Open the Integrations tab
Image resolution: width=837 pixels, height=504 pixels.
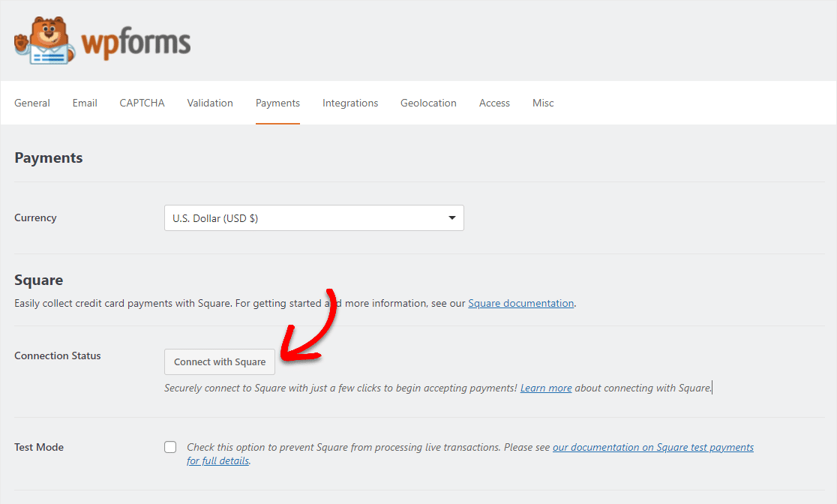(x=350, y=103)
